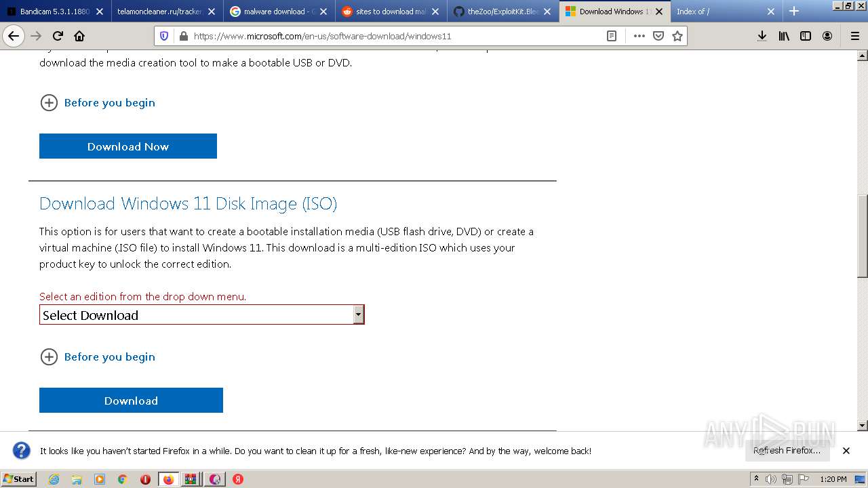Open the downloads panel

pyautogui.click(x=762, y=36)
